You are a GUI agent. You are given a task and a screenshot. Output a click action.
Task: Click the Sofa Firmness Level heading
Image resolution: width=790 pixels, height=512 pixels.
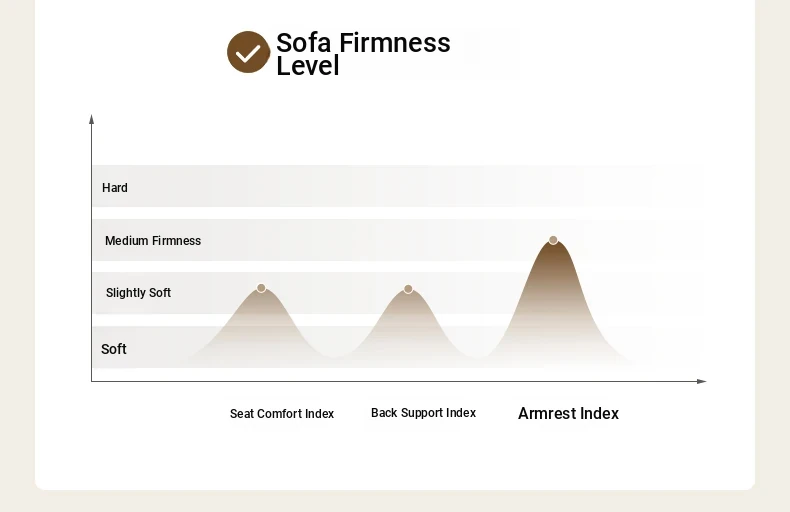click(x=363, y=54)
